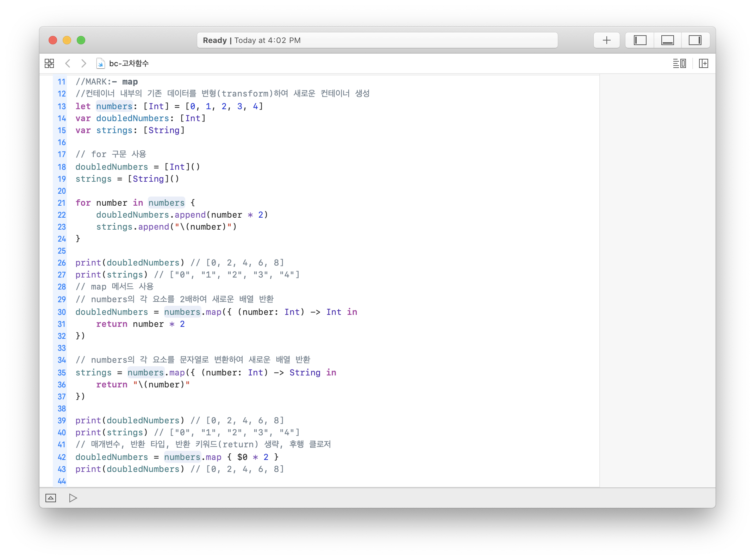Add editor on the right
The width and height of the screenshot is (755, 560).
point(704,63)
